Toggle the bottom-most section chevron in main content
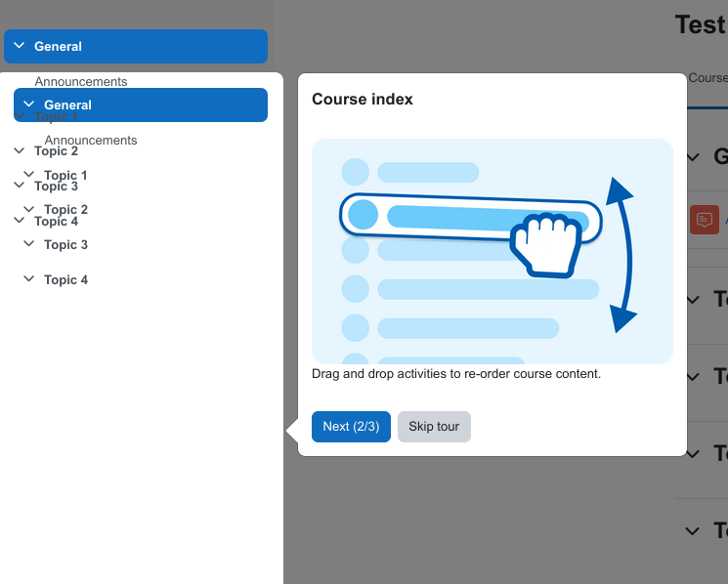Screen dimensions: 728x584 point(693,530)
